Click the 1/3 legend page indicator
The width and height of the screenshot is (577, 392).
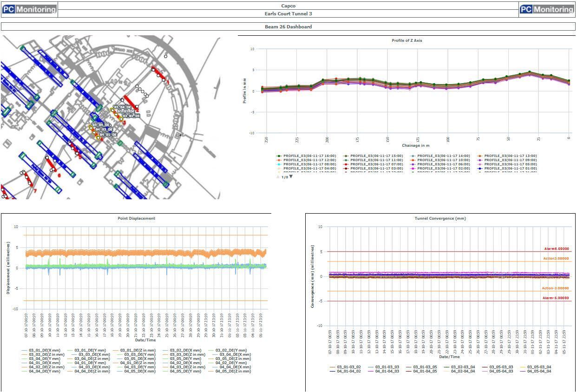(284, 177)
